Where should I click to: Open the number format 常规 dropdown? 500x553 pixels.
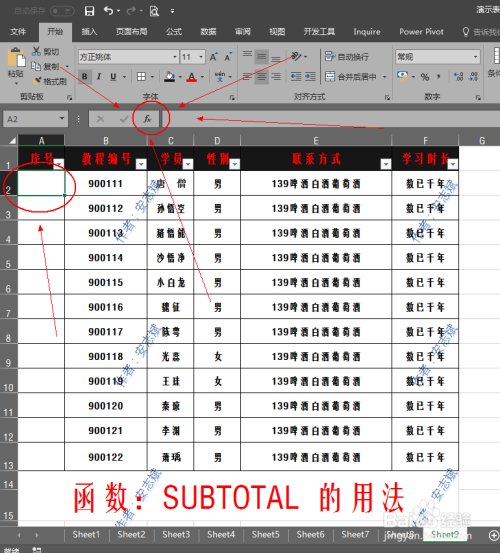[476, 57]
